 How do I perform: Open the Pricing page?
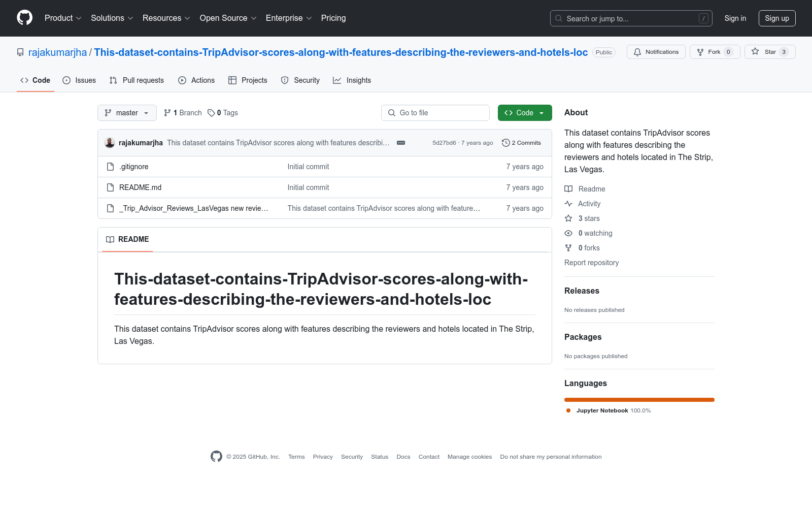click(333, 18)
